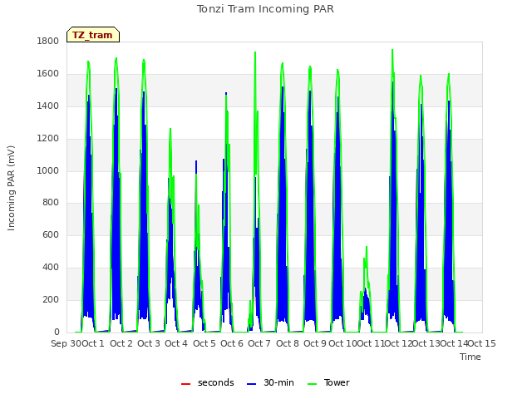
Task: Click the 'Oct 9' x-axis tick label
Action: (x=315, y=343)
